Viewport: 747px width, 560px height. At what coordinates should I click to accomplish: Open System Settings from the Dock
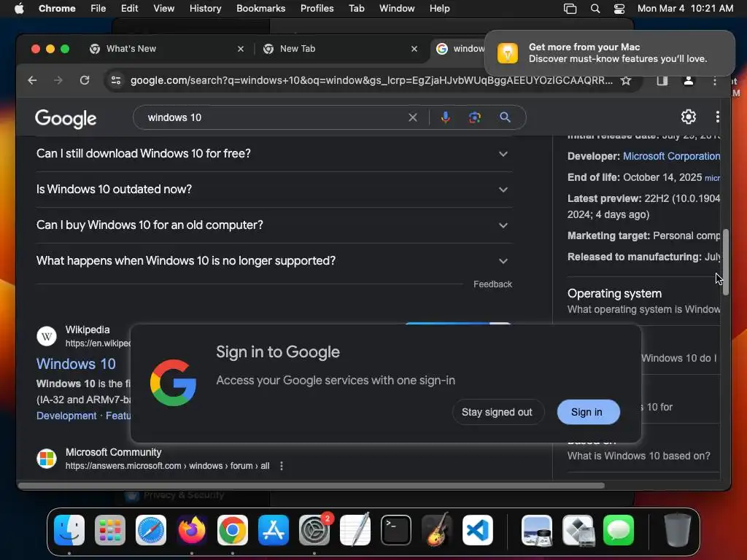[x=314, y=530]
